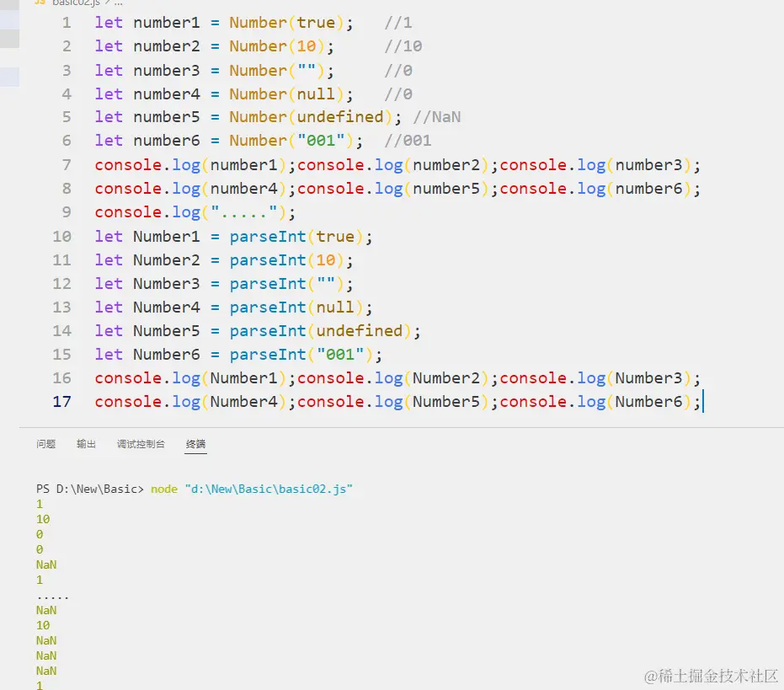This screenshot has height=690, width=784.
Task: Click the terminal prompt PS D:\New\Basic>
Action: pyautogui.click(x=90, y=489)
